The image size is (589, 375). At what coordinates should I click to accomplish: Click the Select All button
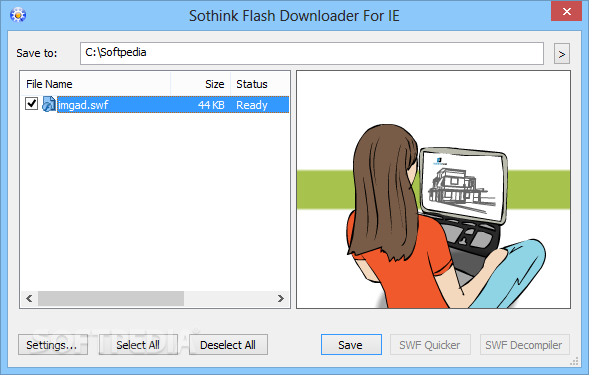click(138, 345)
